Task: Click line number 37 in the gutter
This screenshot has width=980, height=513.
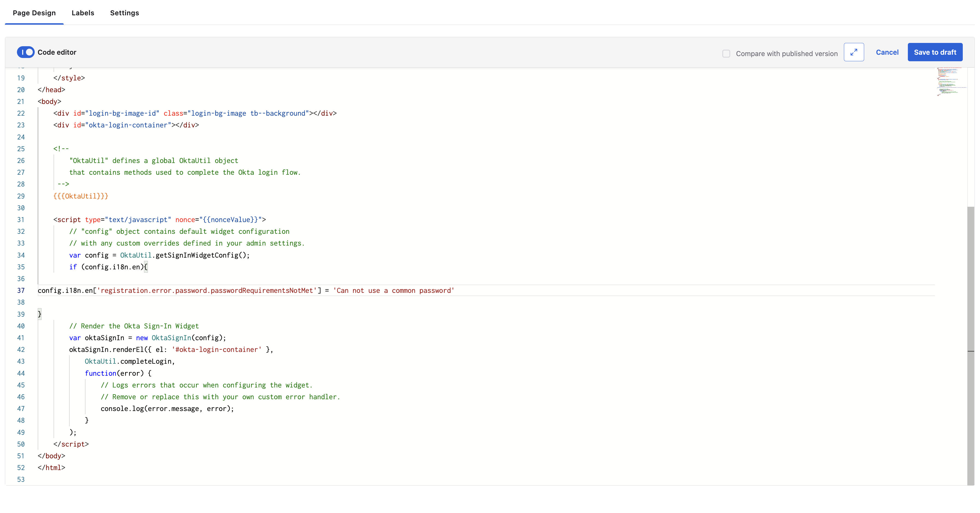Action: click(x=21, y=291)
